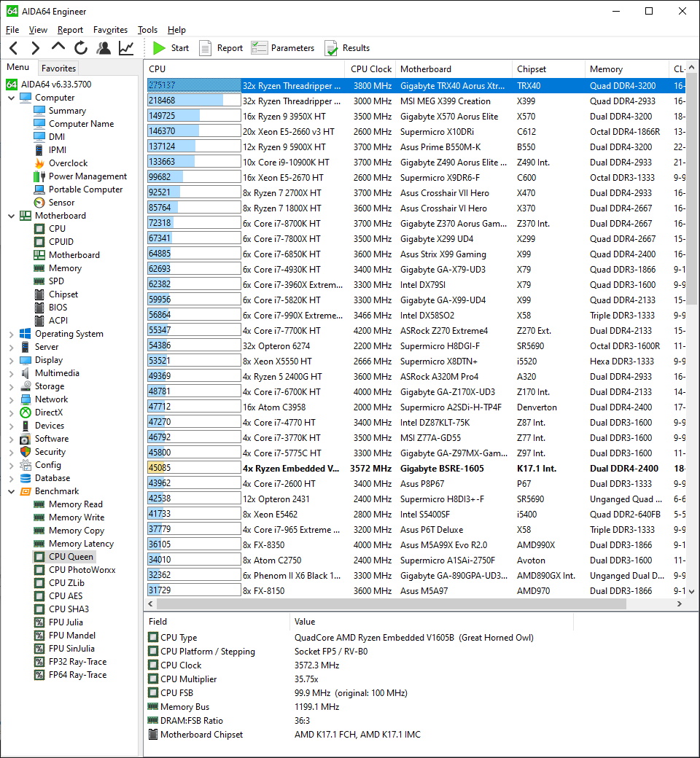This screenshot has width=700, height=758.
Task: Select the Summary item icon
Action: [39, 111]
